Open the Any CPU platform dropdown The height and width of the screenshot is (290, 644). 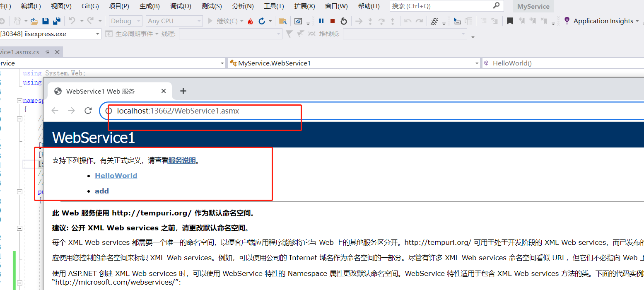[x=174, y=21]
